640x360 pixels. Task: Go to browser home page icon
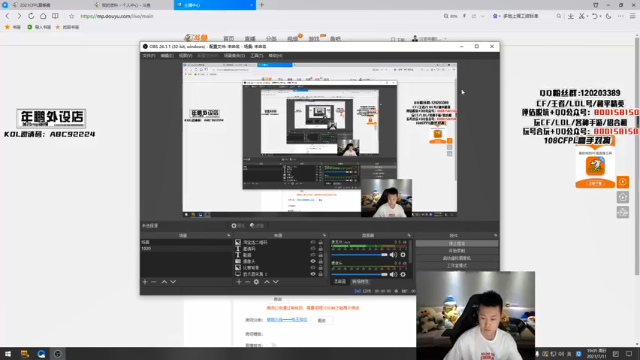(x=43, y=16)
